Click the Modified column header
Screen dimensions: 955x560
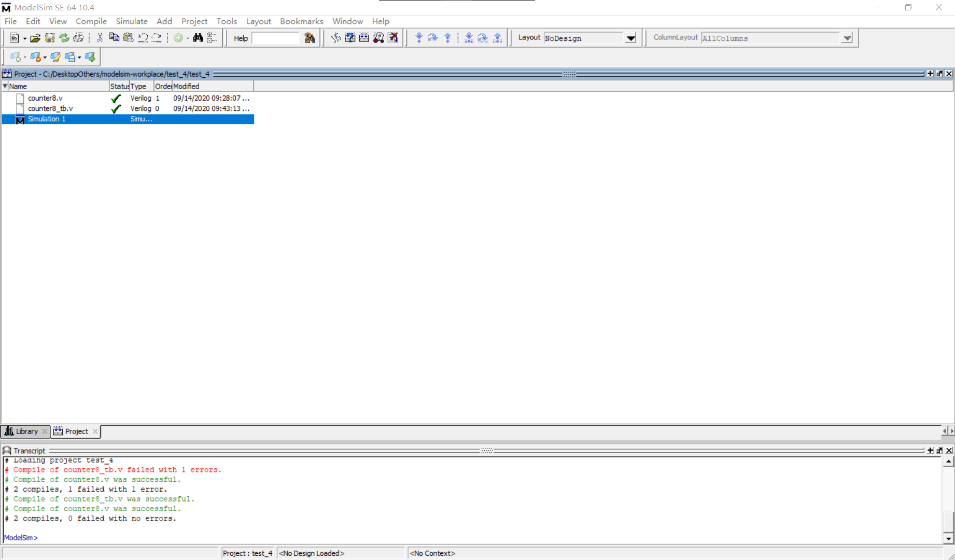coord(213,86)
